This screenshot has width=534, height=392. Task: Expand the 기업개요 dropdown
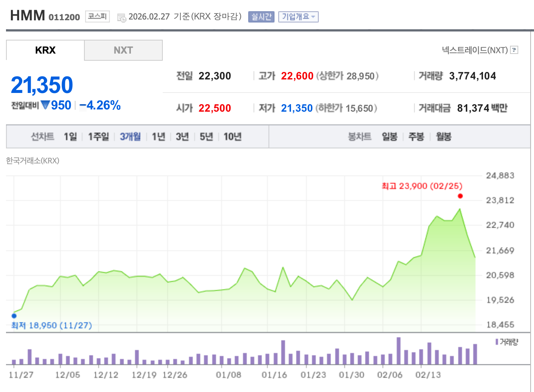coord(298,17)
